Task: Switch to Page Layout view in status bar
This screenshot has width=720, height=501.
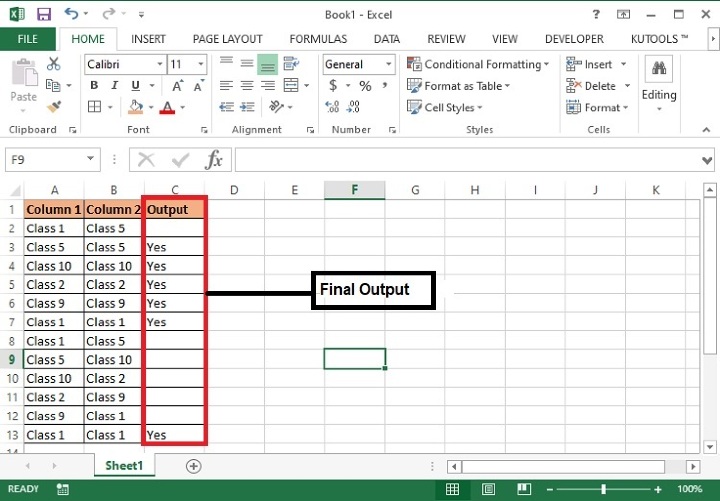Action: [x=488, y=489]
